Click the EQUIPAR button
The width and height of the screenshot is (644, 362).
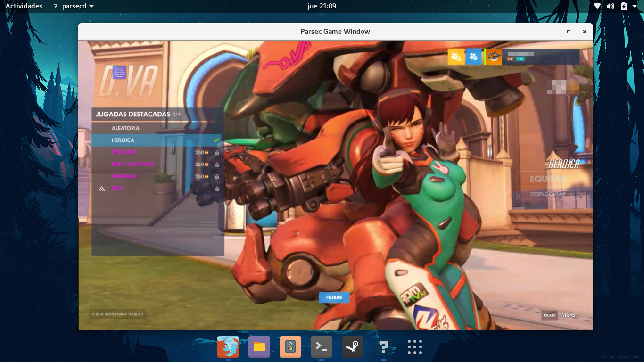[x=548, y=179]
